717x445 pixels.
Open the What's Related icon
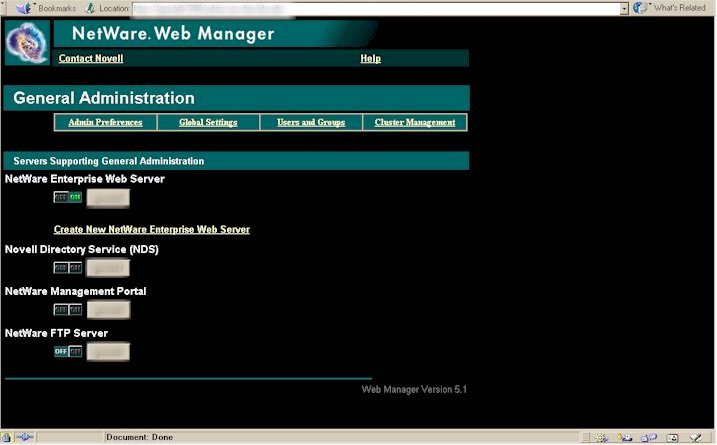640,8
